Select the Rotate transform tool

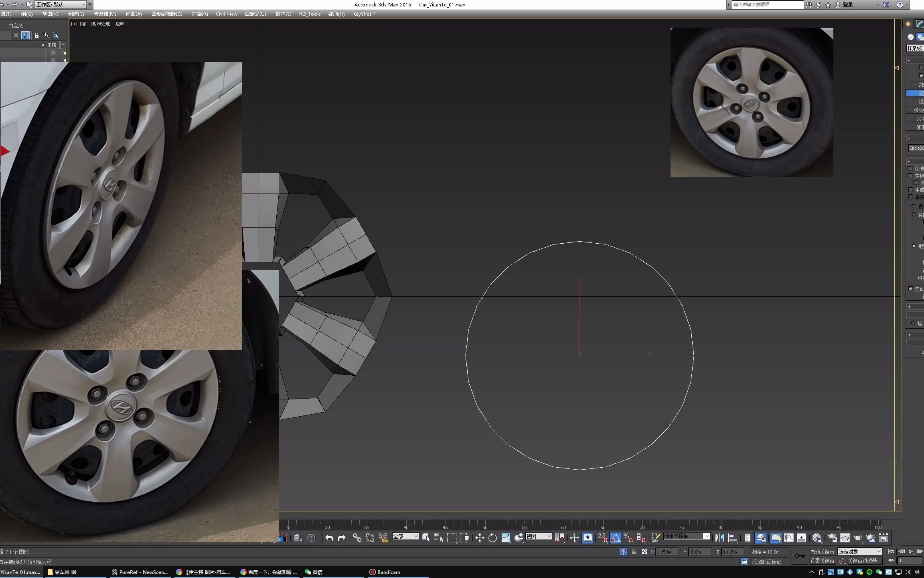tap(492, 538)
